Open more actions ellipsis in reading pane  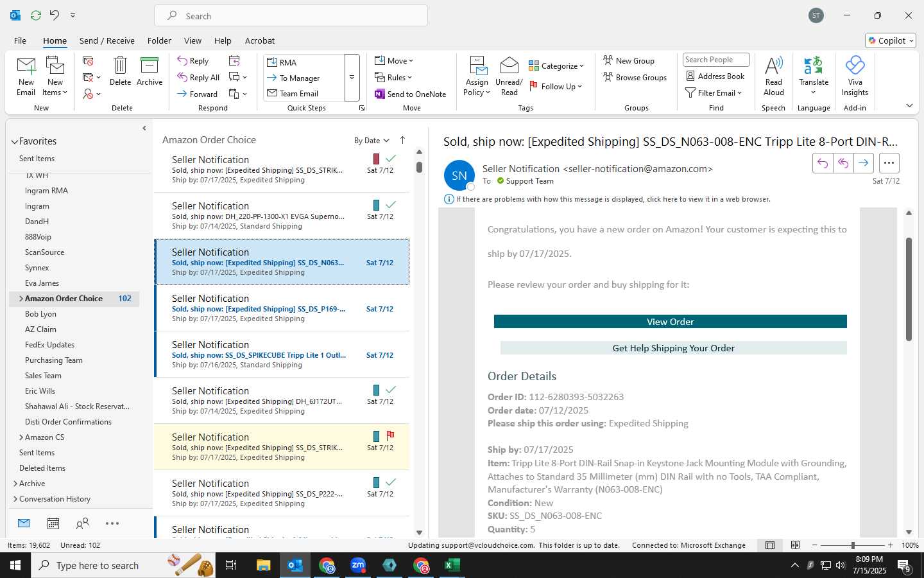[x=889, y=163]
